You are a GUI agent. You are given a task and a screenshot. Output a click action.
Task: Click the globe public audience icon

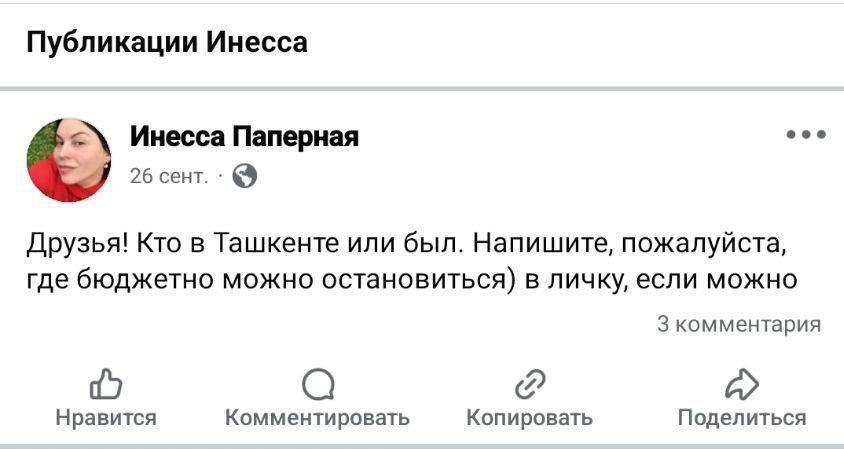(244, 177)
